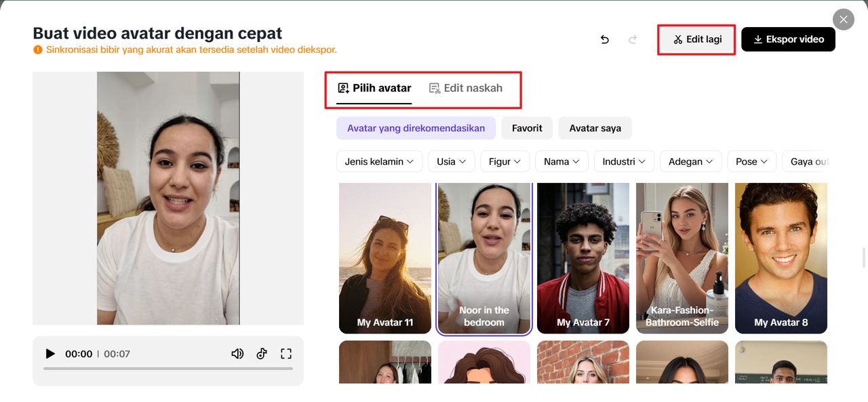The width and height of the screenshot is (868, 402).
Task: Select Noor in the bedroom avatar
Action: [x=484, y=258]
